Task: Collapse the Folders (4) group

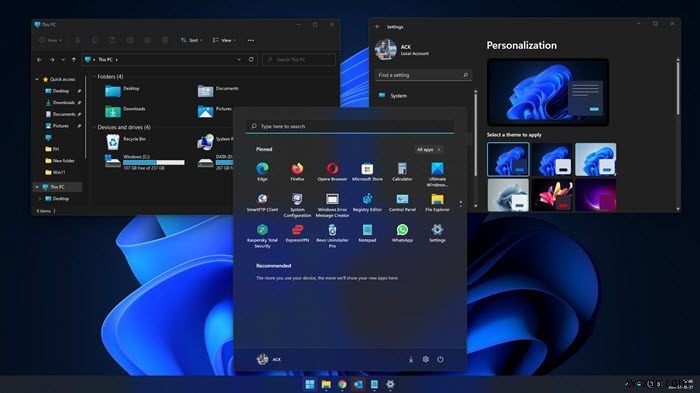Action: click(94, 77)
